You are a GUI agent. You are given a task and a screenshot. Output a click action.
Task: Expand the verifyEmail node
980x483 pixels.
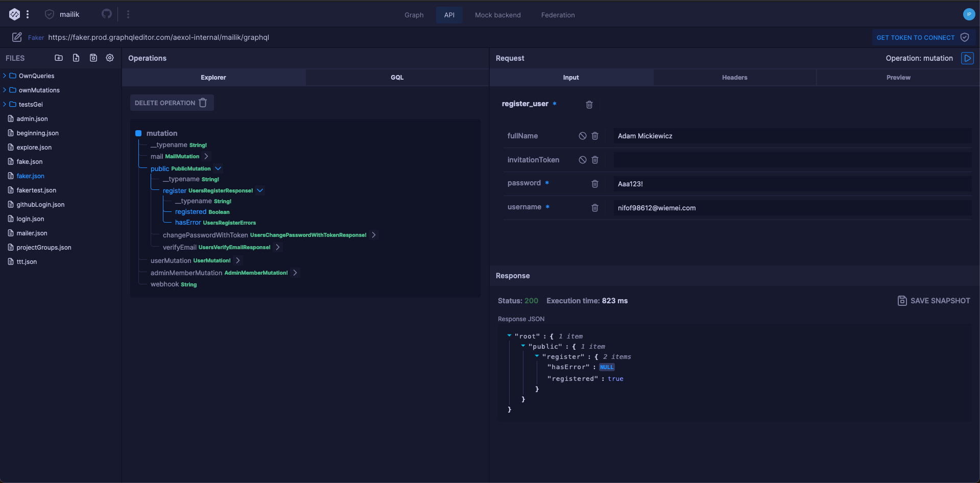click(278, 247)
